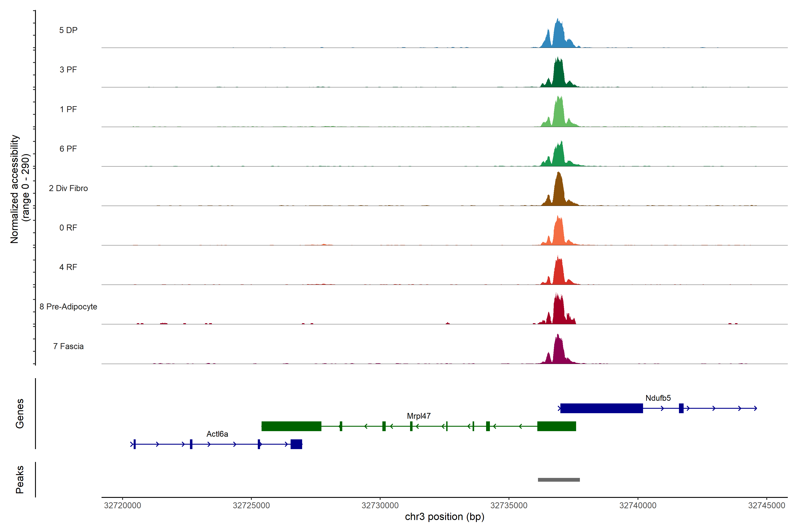The width and height of the screenshot is (798, 532).
Task: Click the Peaks panel label
Action: coord(20,479)
